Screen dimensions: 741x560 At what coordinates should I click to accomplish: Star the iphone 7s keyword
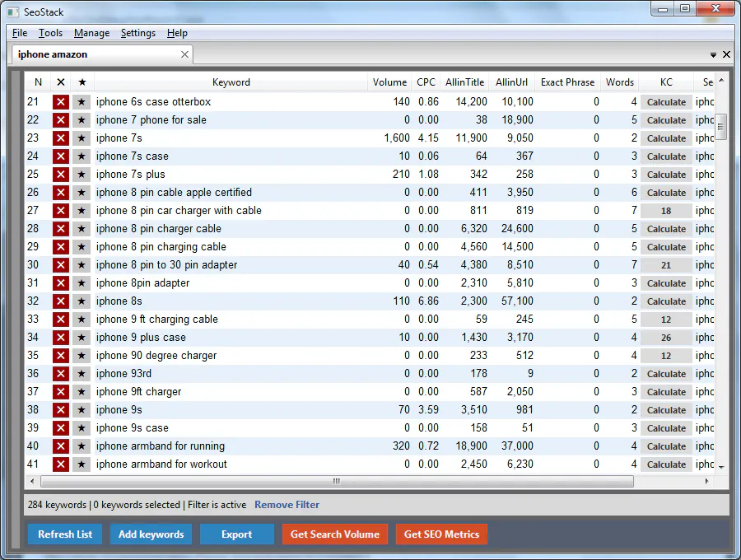[82, 138]
